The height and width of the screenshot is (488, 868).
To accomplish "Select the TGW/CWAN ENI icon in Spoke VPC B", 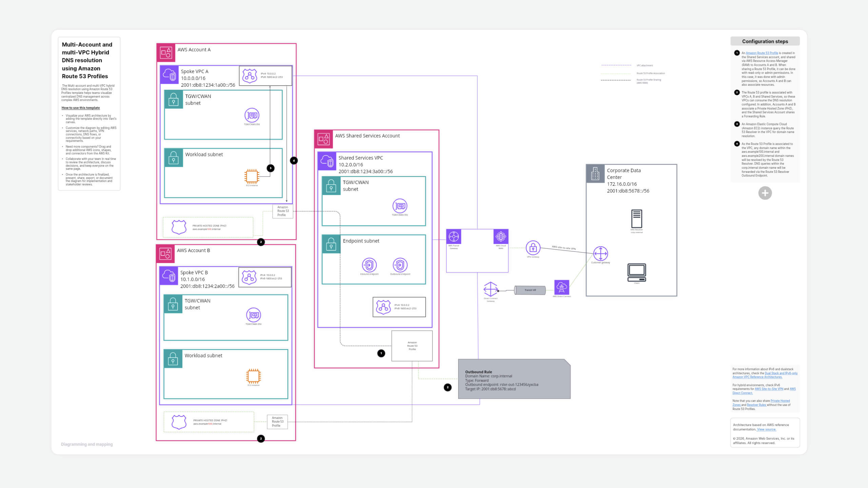I will pyautogui.click(x=254, y=315).
